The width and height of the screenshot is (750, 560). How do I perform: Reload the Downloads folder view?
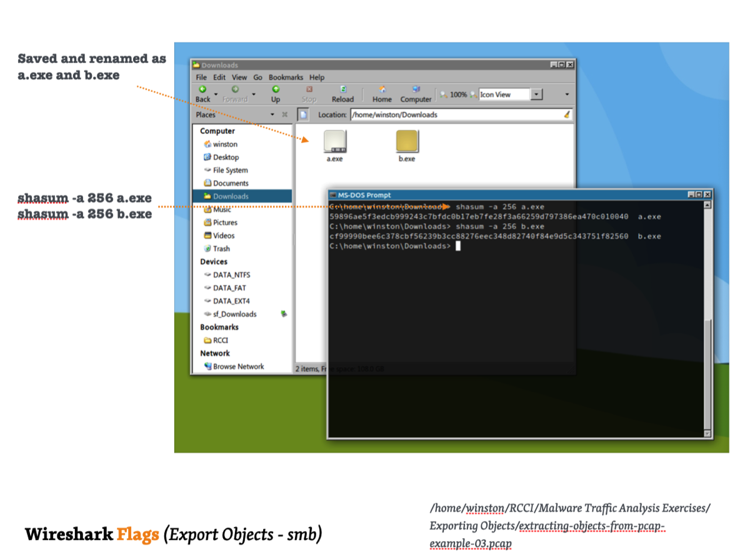click(x=342, y=94)
